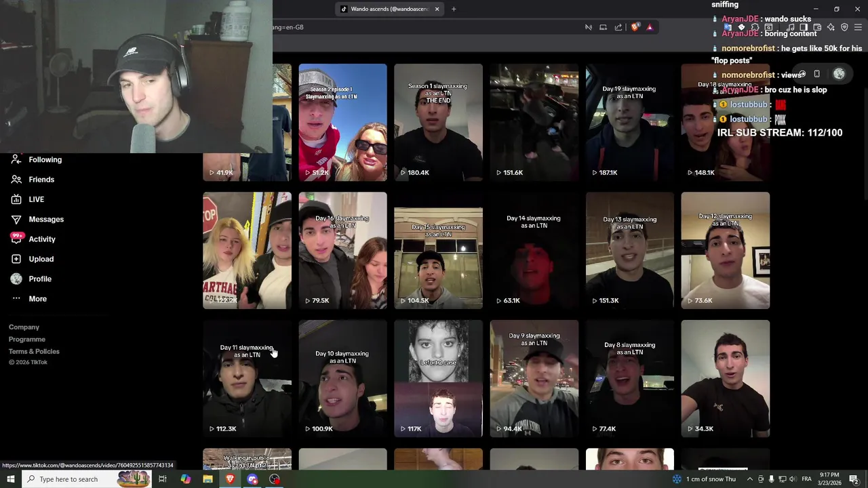Open the Day 13 slaymaxxing video
Viewport: 868px width, 488px height.
click(630, 251)
